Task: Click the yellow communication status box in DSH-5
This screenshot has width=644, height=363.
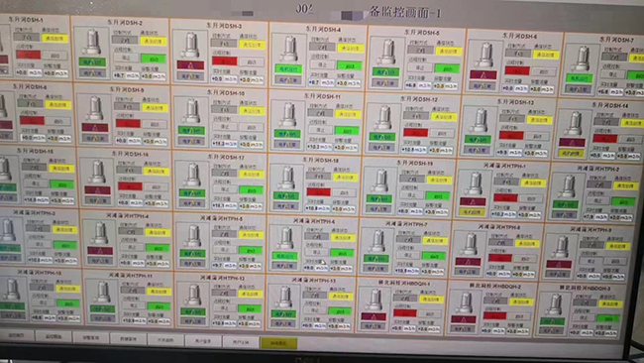Action: pyautogui.click(x=449, y=52)
